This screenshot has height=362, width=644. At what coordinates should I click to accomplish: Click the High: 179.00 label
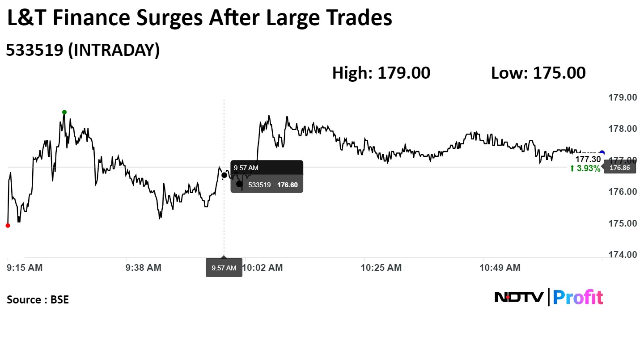tap(381, 73)
